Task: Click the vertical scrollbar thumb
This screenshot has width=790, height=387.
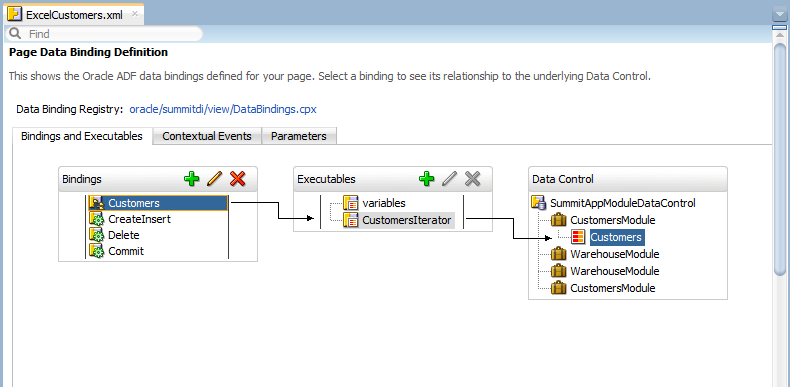Action: coord(780,159)
